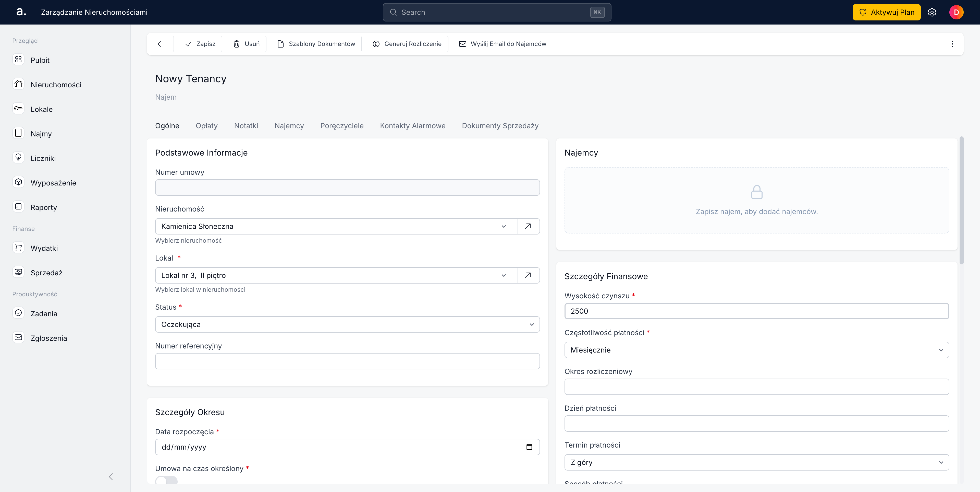Open the selected Nieruchomość external link arrow
Viewport: 980px width, 492px height.
[528, 226]
